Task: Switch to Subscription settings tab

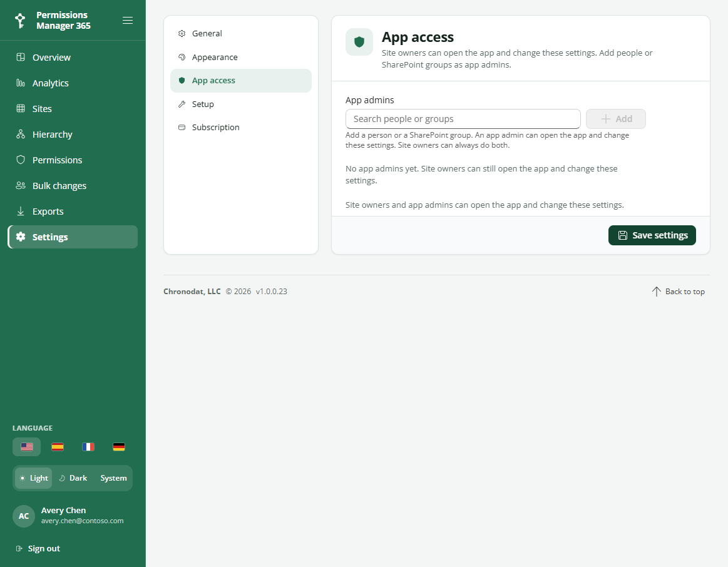Action: tap(241, 127)
